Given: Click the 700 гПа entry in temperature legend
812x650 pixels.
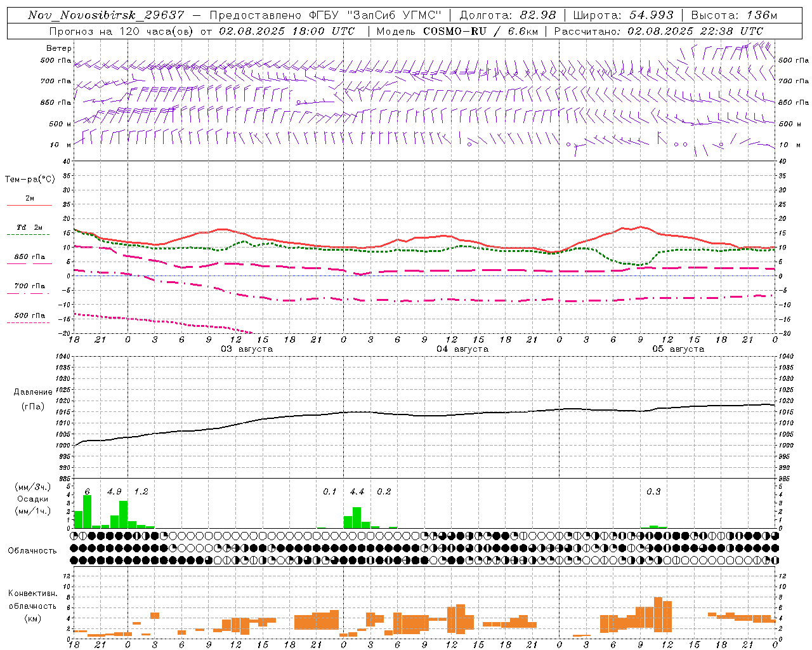Looking at the screenshot, I should pyautogui.click(x=29, y=286).
